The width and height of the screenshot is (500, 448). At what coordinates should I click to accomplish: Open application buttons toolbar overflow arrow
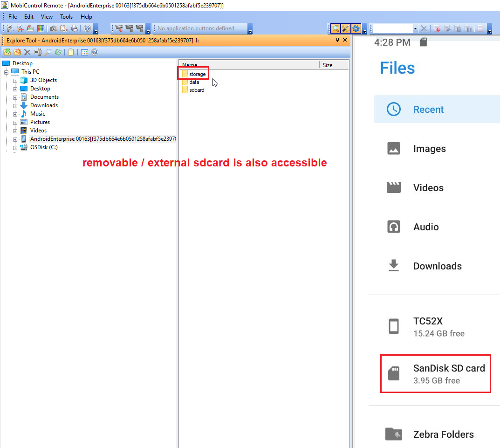pos(250,29)
